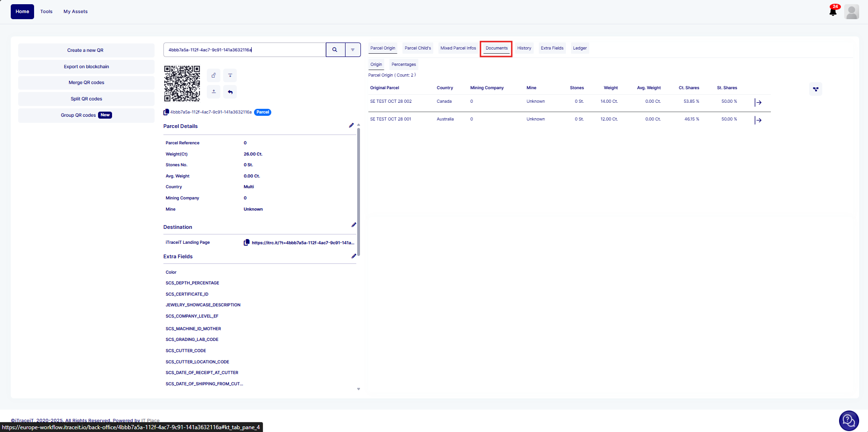Click the download arrow icon near QR
The height and width of the screenshot is (432, 868).
pos(230,75)
